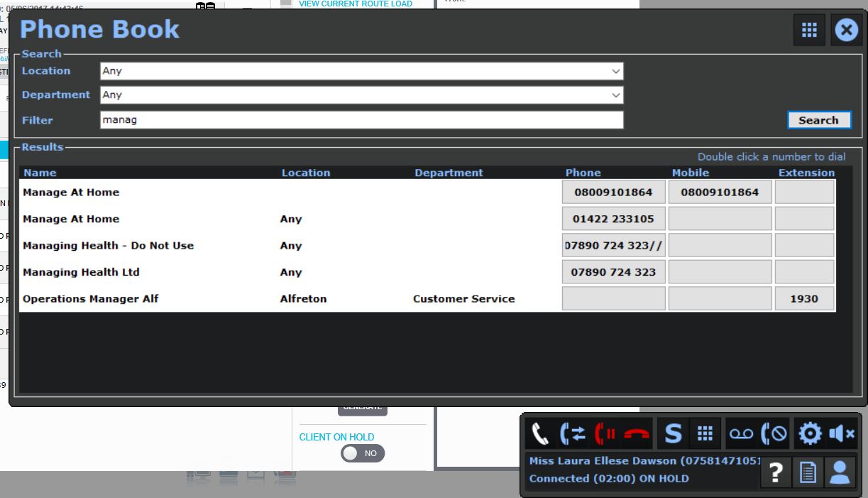Click the Filter text field

362,120
